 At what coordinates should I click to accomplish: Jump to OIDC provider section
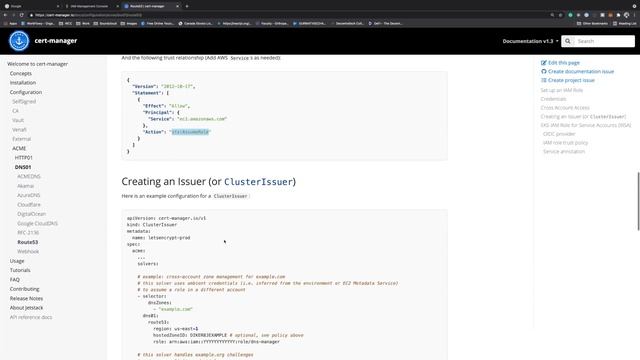[559, 134]
